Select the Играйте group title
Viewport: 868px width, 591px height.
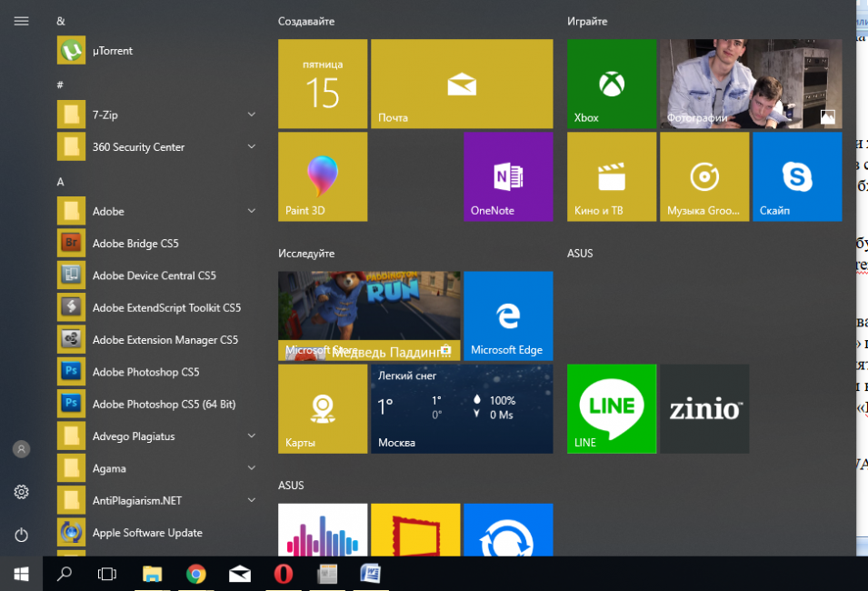tap(587, 21)
